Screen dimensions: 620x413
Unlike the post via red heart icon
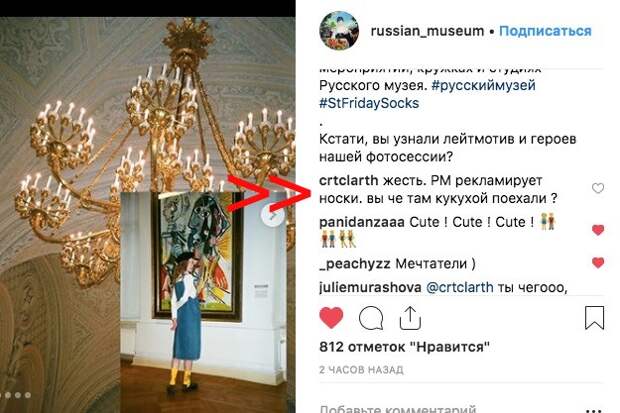coord(331,318)
